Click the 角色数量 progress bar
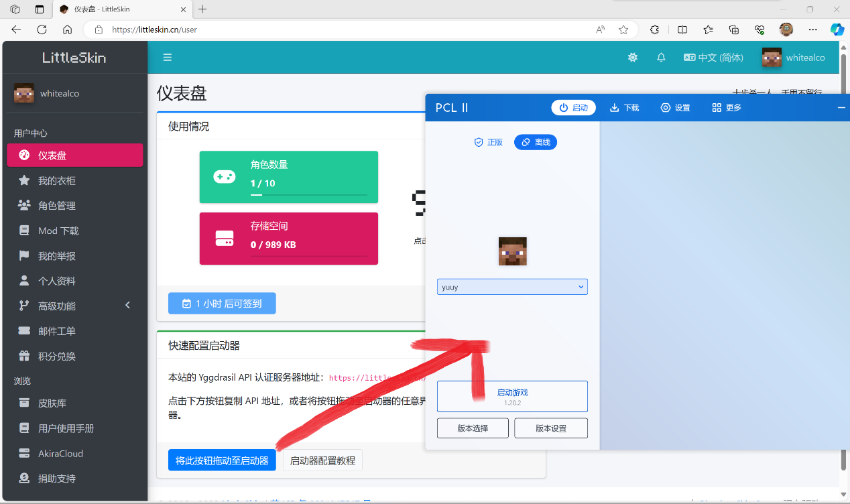 tap(308, 194)
